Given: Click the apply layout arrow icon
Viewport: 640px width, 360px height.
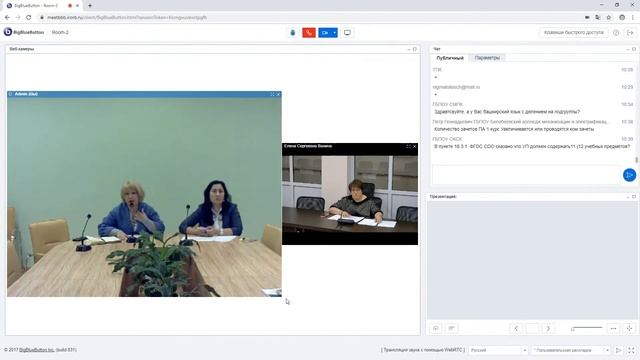Looking at the screenshot, I should (619, 350).
